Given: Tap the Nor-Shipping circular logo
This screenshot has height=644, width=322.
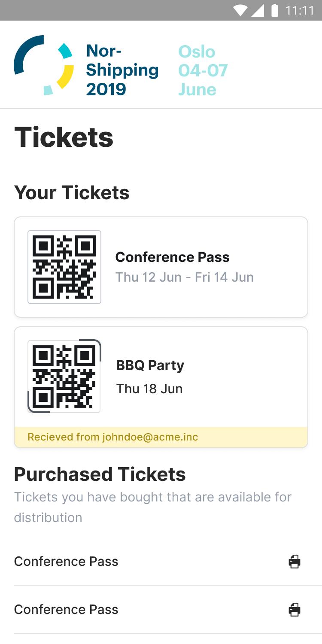Looking at the screenshot, I should (43, 65).
